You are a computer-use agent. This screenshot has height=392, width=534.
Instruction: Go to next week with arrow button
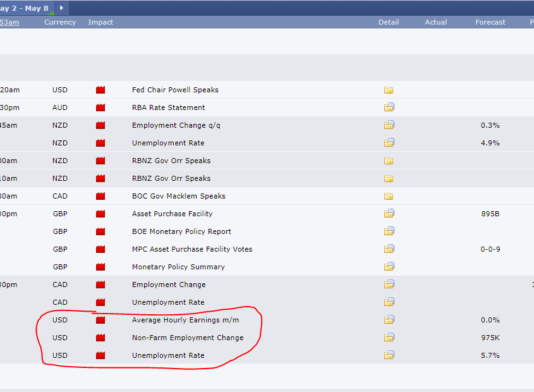click(61, 8)
